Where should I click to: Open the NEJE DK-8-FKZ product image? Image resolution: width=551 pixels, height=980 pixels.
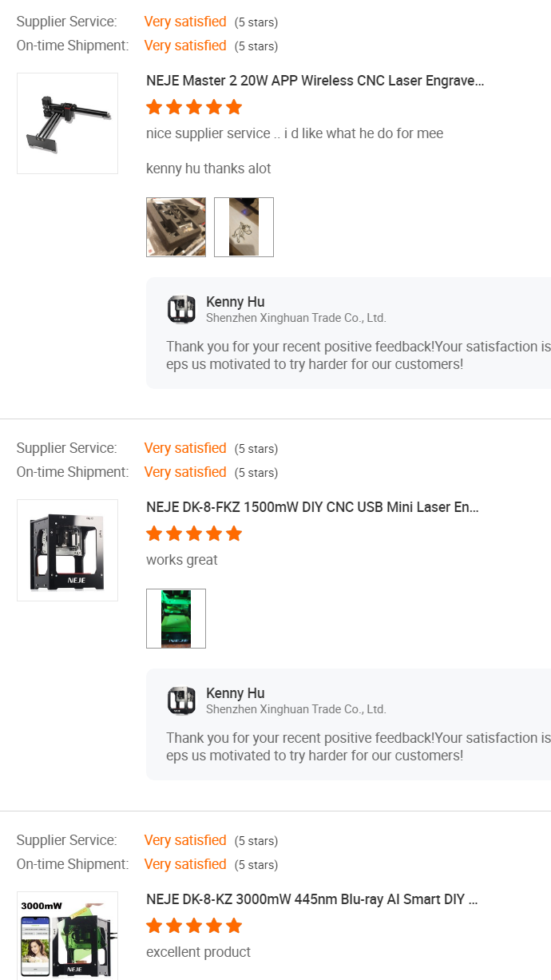[67, 550]
